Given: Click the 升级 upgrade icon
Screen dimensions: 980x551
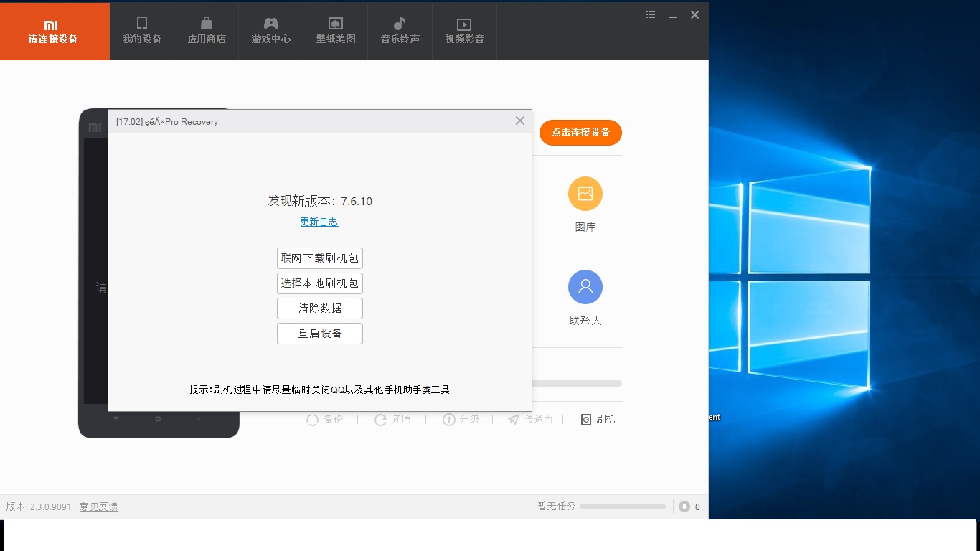Looking at the screenshot, I should point(449,420).
